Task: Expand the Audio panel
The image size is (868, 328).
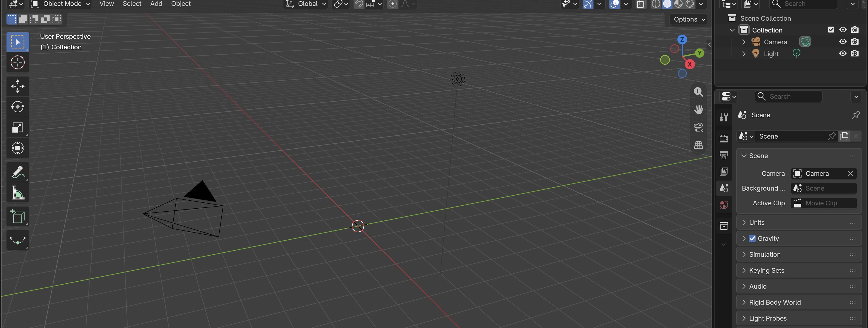Action: (799, 286)
